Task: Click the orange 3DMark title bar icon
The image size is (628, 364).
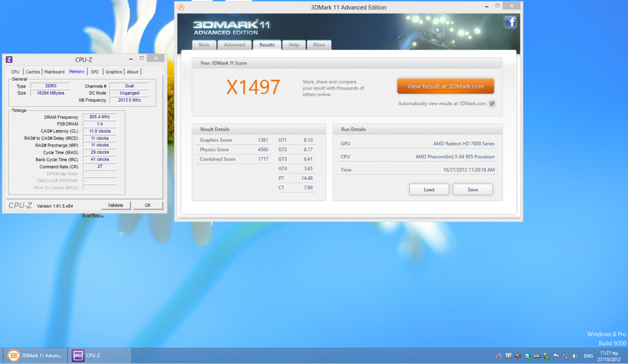Action: click(x=181, y=7)
